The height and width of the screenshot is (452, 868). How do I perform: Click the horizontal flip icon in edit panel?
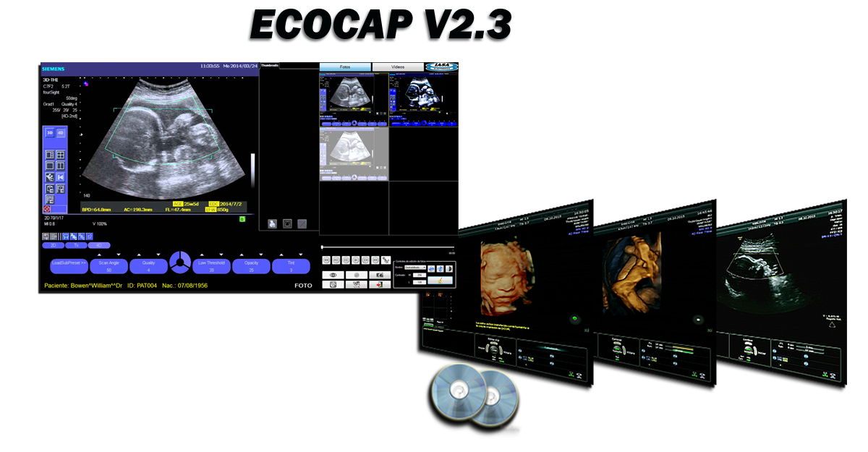point(431,268)
